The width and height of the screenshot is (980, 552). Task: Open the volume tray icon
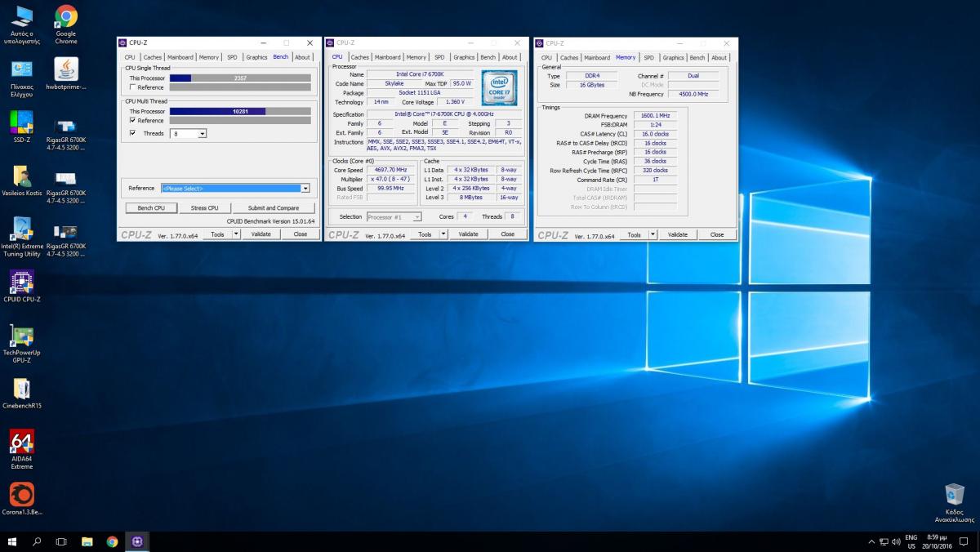click(896, 542)
